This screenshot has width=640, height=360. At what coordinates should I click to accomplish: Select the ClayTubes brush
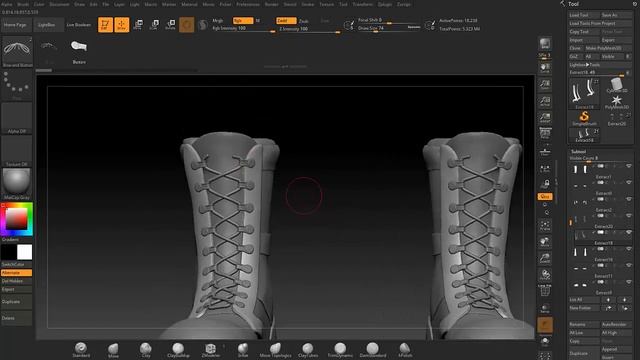pyautogui.click(x=308, y=349)
